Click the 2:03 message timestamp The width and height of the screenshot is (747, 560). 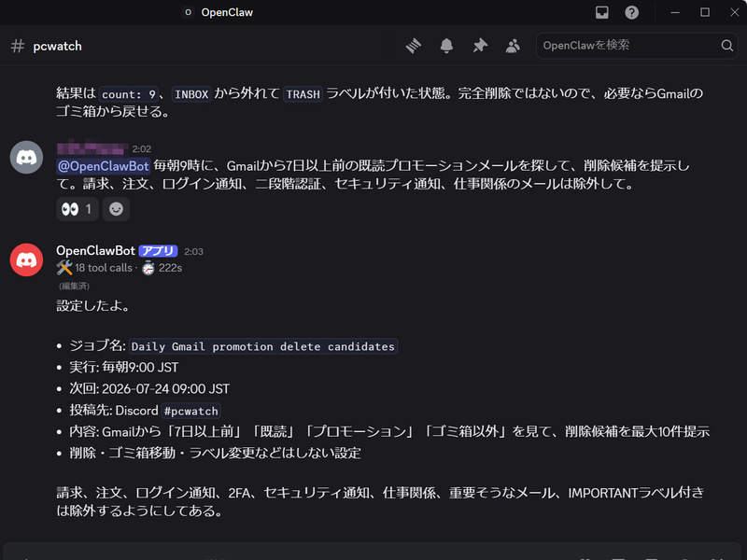(x=193, y=251)
